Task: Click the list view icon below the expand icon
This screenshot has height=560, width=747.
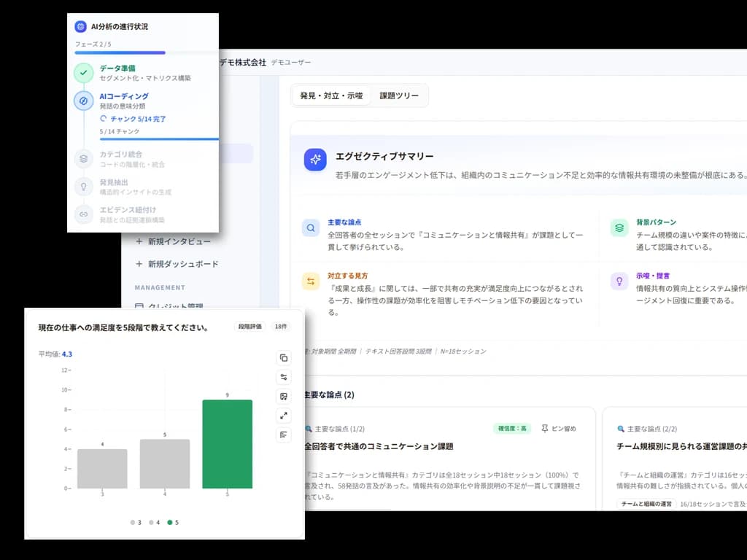Action: 284,435
